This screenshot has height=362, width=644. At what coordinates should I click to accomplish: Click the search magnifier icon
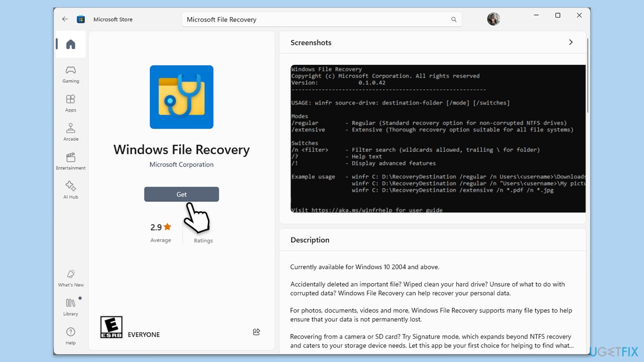coord(454,20)
